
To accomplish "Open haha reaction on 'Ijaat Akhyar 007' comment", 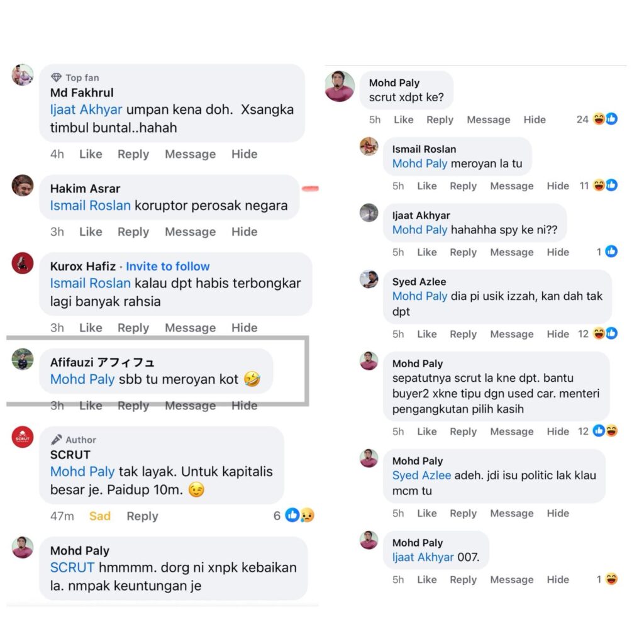I will [x=611, y=579].
